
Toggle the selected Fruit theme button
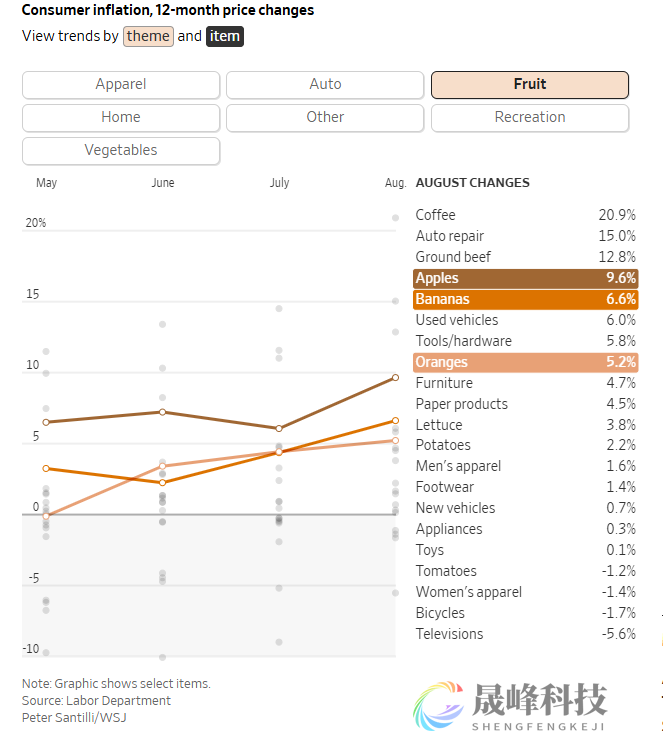(x=529, y=84)
